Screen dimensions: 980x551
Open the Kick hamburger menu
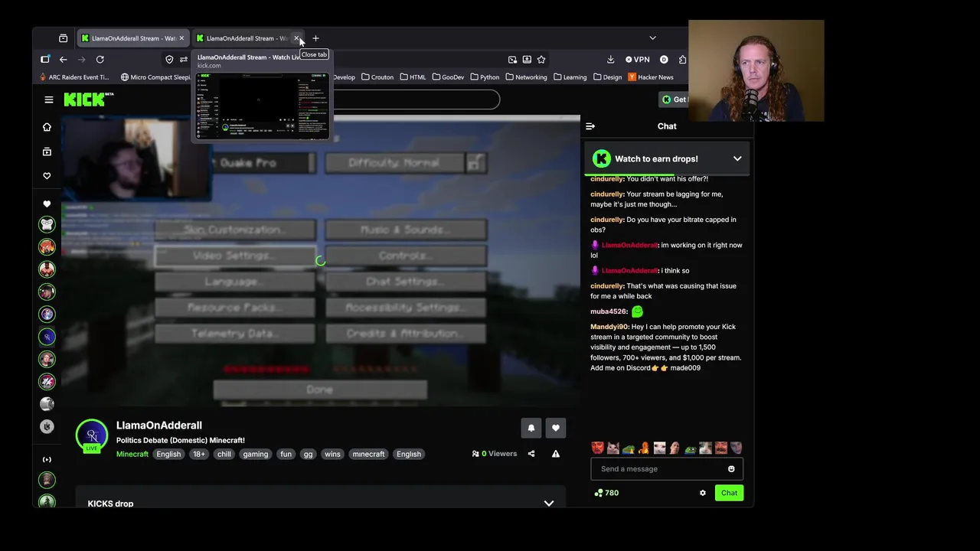click(x=49, y=99)
